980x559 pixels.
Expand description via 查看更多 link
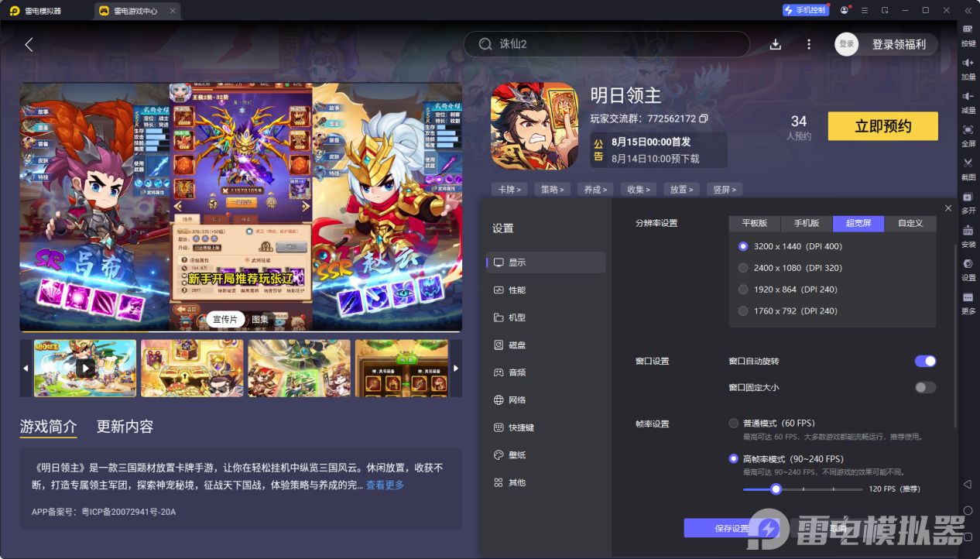click(385, 485)
